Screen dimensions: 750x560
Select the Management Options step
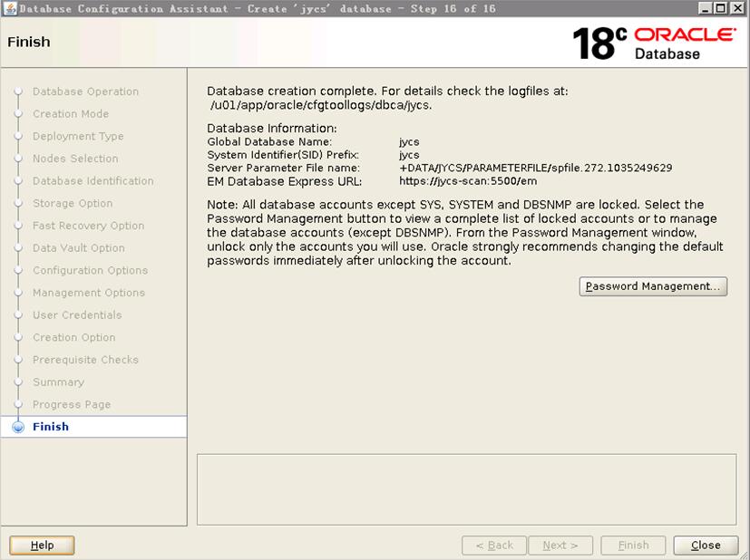(89, 293)
